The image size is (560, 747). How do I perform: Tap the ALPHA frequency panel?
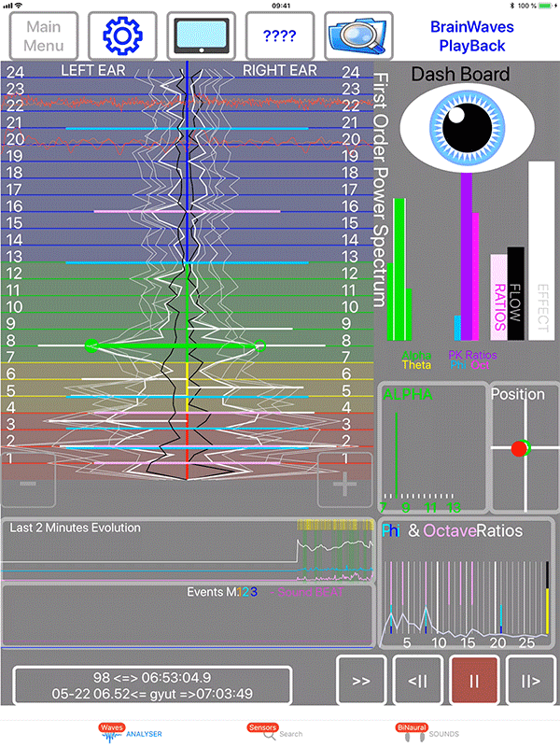[x=432, y=447]
